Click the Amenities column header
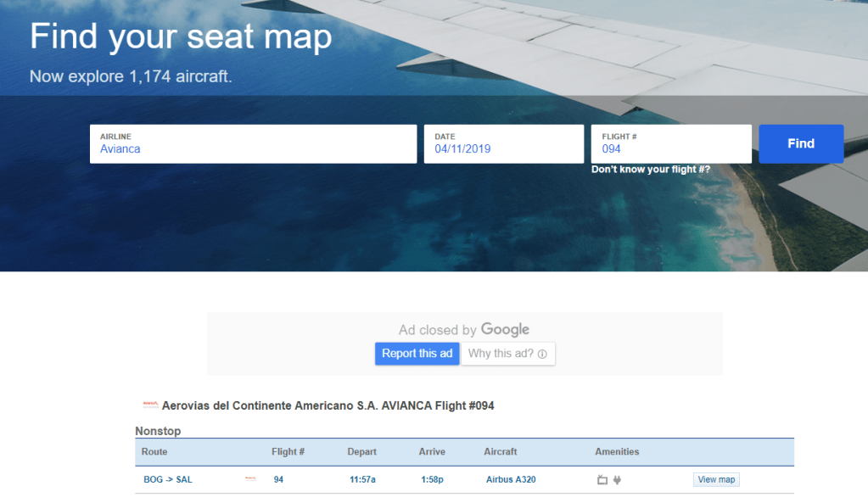The height and width of the screenshot is (503, 868). pos(617,451)
